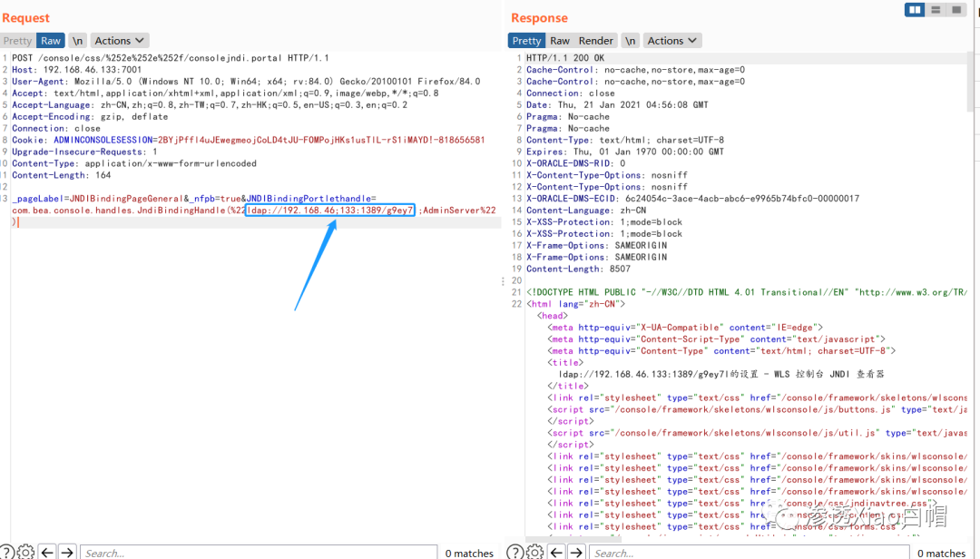Select stacked horizontal layout icon

point(936,10)
